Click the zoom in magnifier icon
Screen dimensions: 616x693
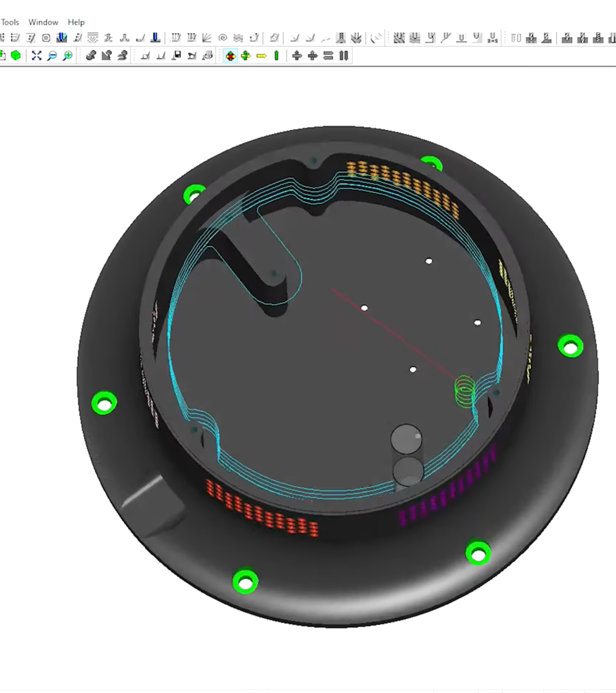click(67, 55)
